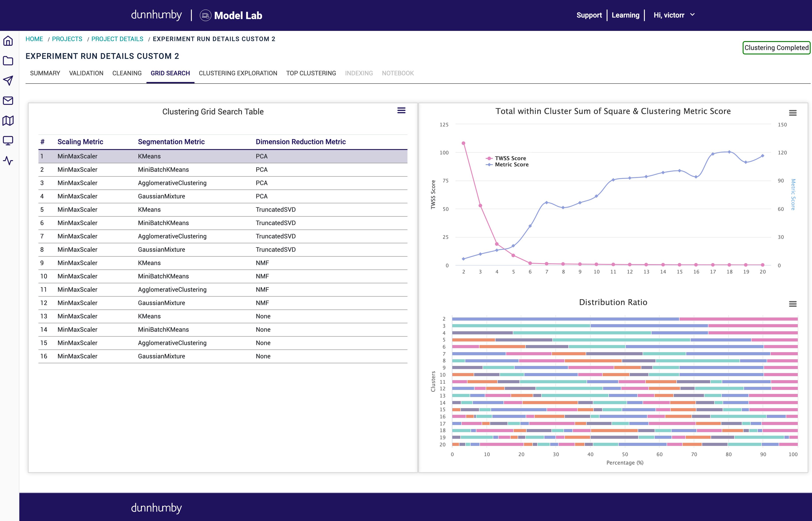
Task: Select row 13 KMeans None
Action: pyautogui.click(x=223, y=316)
